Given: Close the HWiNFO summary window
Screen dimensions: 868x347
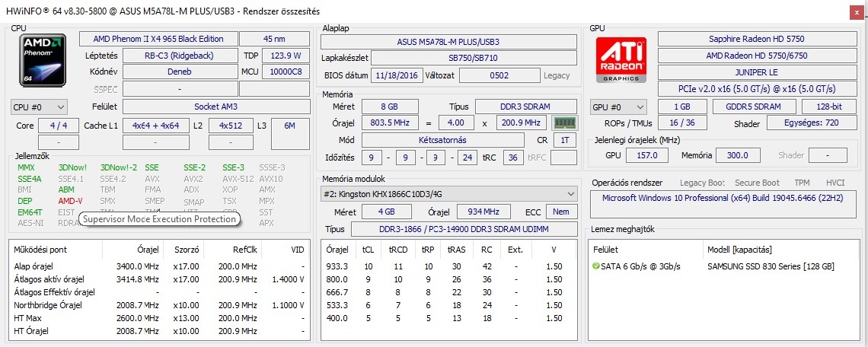Looking at the screenshot, I should click(855, 11).
